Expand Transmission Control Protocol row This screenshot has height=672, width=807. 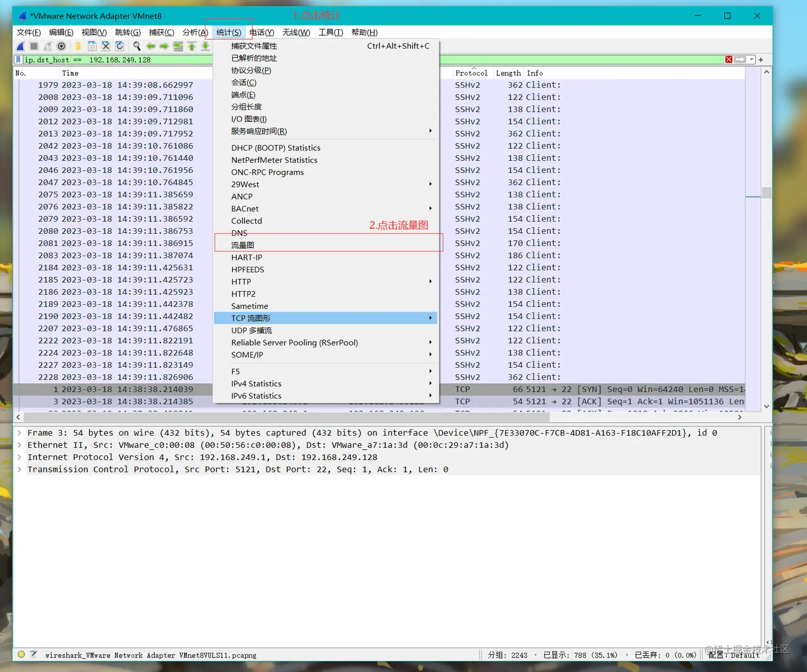(x=19, y=470)
